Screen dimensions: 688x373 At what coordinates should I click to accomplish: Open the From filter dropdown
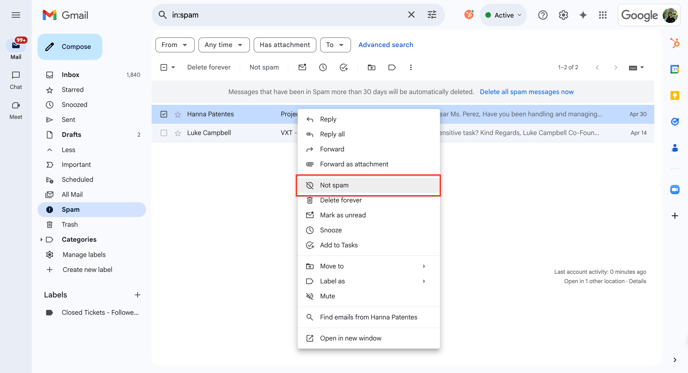click(x=175, y=45)
